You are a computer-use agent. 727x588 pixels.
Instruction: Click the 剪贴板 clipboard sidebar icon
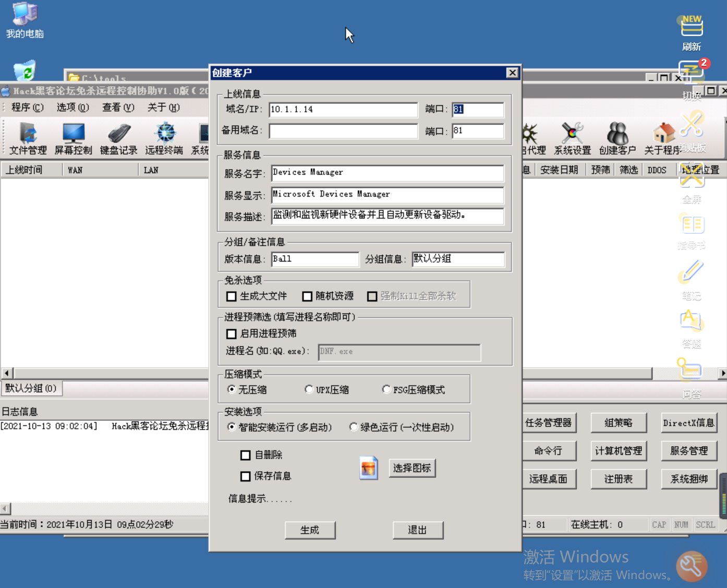(692, 131)
